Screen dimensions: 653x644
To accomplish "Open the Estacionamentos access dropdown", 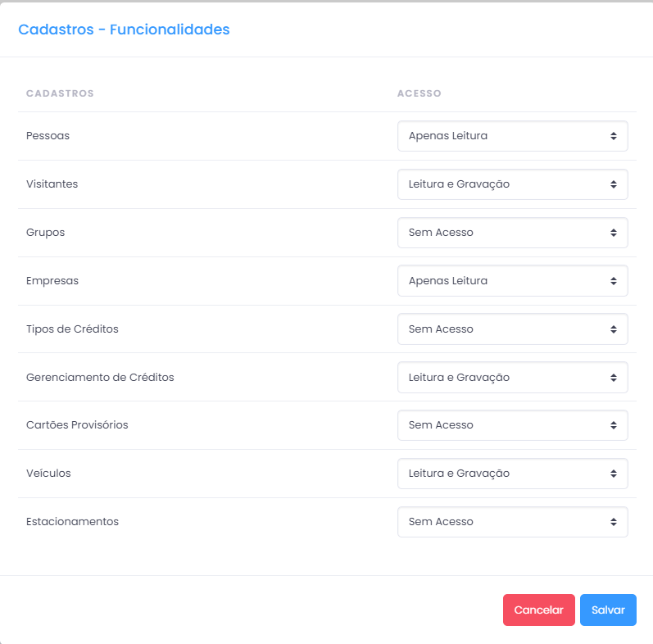I will [513, 522].
